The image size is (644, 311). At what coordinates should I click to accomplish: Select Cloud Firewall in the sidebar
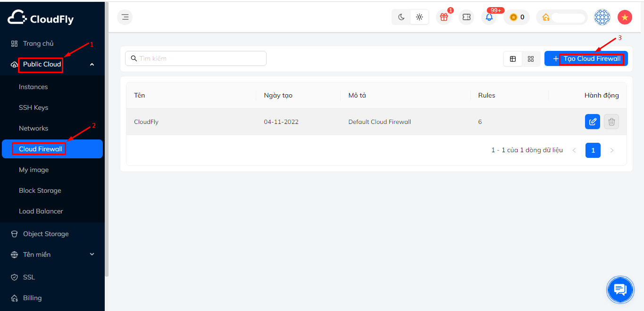52,149
